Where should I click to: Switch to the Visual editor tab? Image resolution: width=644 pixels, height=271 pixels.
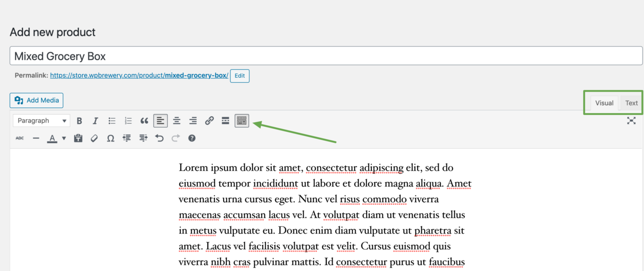pos(604,103)
